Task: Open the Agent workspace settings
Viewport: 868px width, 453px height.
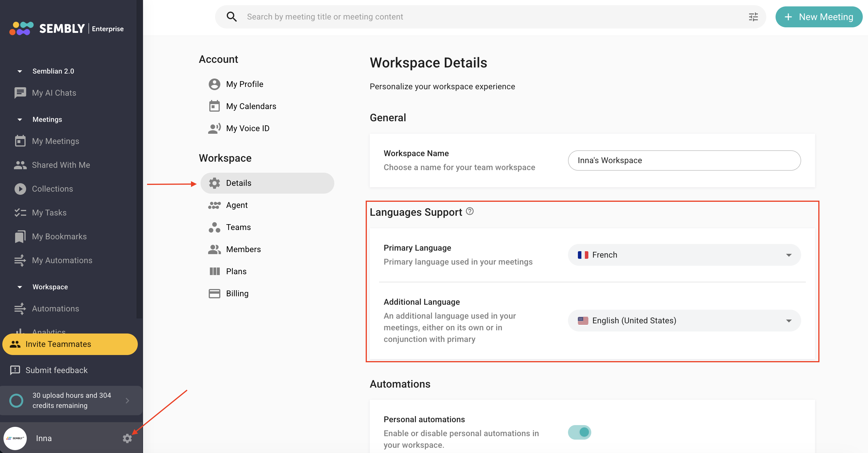Action: tap(237, 205)
